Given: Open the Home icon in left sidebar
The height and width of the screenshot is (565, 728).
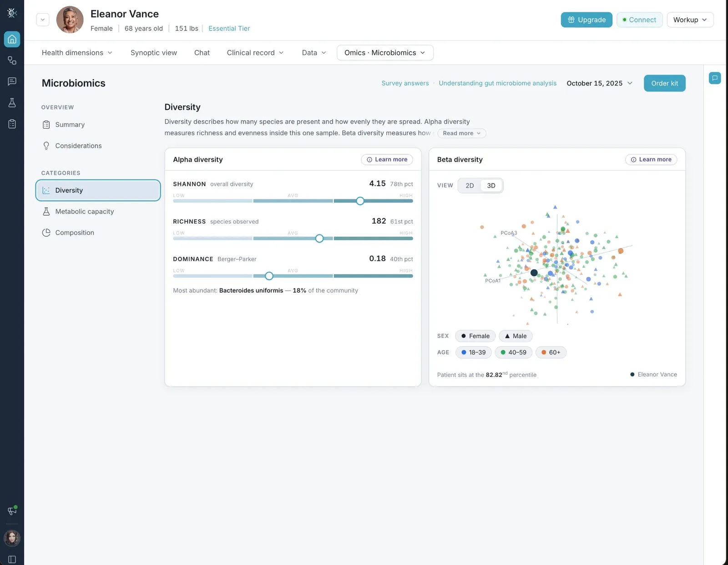Looking at the screenshot, I should click(12, 39).
